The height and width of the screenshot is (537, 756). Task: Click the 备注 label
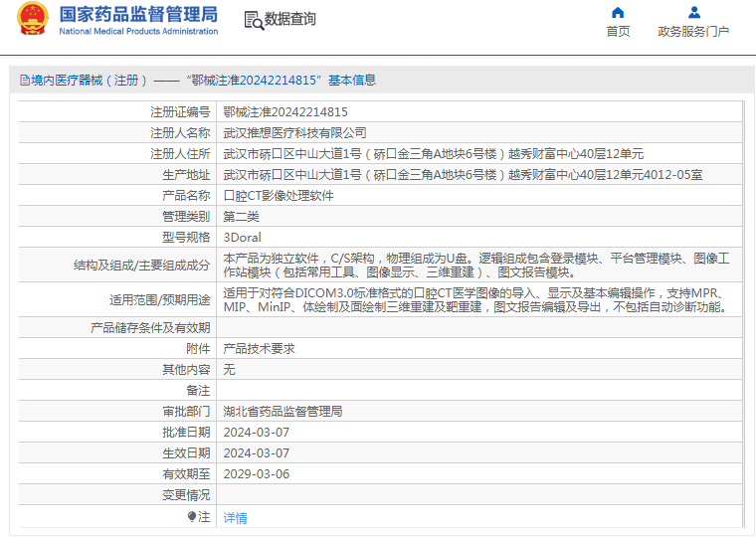198,391
